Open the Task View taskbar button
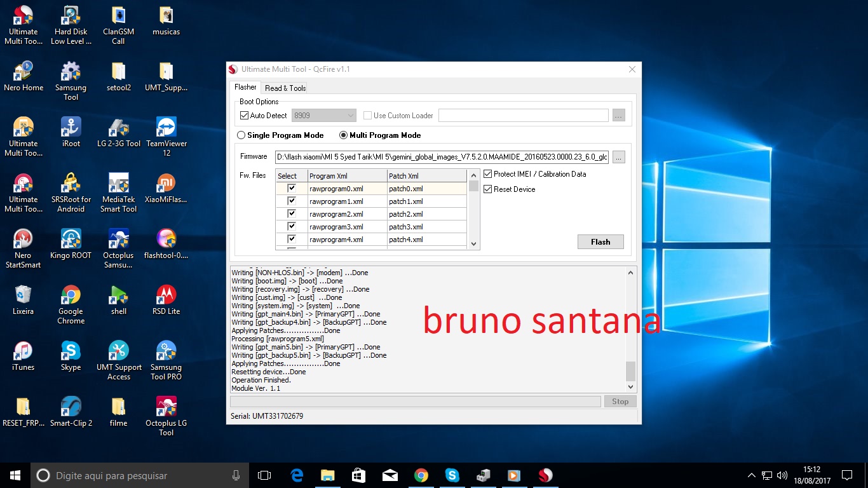The width and height of the screenshot is (868, 488). 264,475
